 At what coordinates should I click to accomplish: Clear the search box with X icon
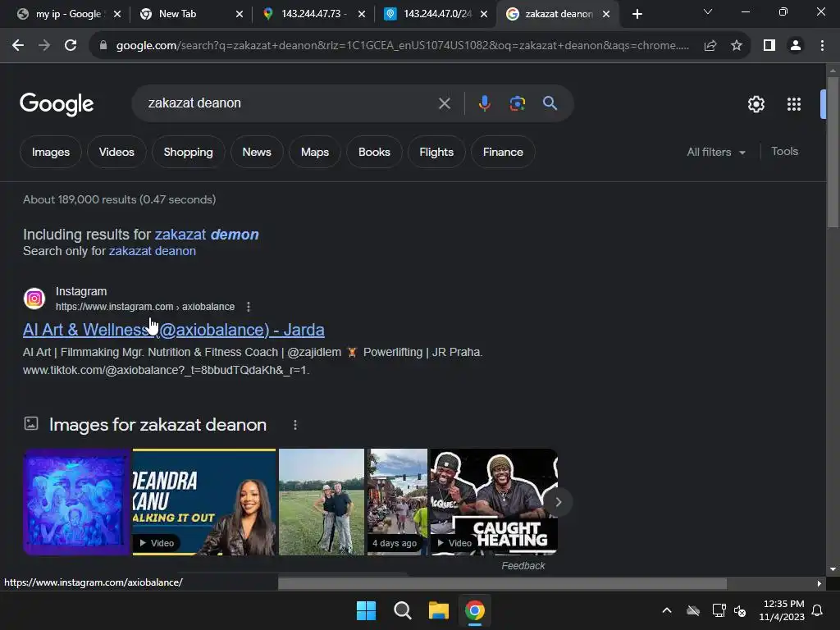coord(444,103)
